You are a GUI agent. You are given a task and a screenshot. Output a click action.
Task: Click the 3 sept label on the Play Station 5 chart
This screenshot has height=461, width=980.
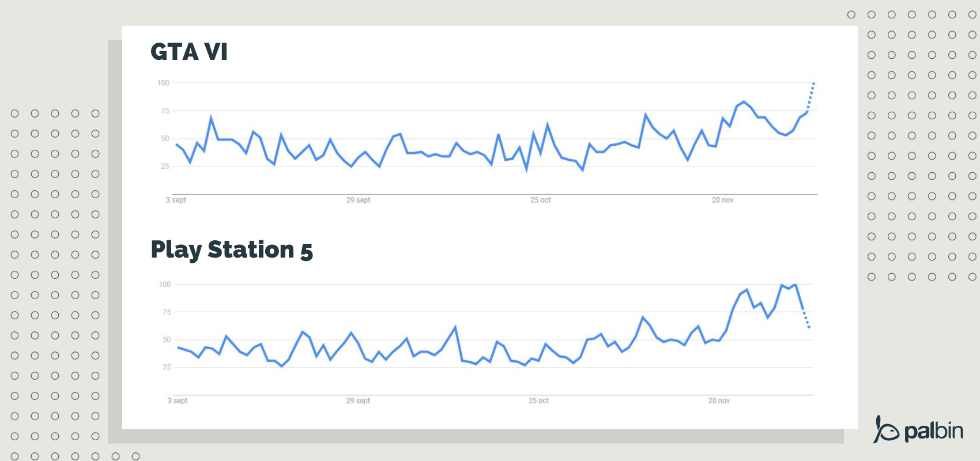click(178, 400)
